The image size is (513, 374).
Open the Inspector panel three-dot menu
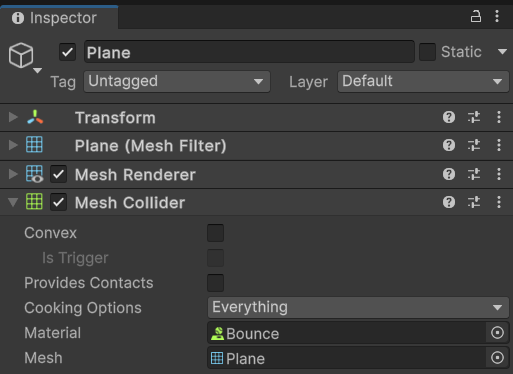[x=497, y=16]
